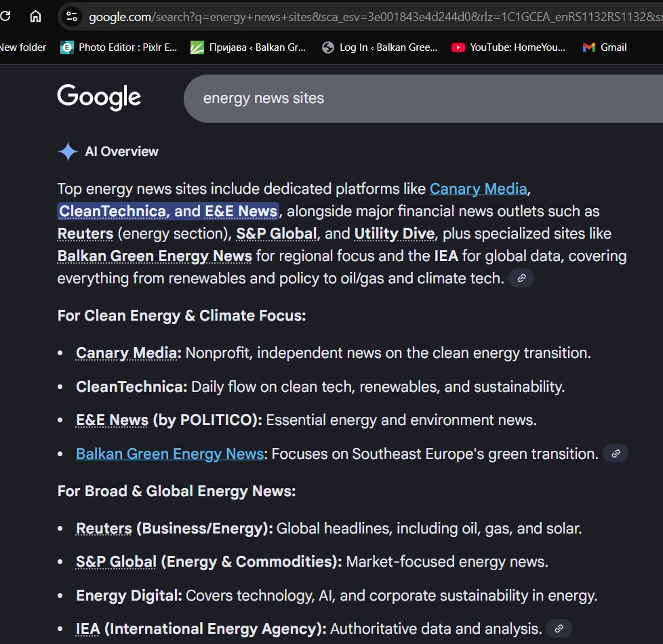Screen dimensions: 663x644
Task: Click S&P Global in the Energy & Commodities bullet
Action: tap(117, 561)
